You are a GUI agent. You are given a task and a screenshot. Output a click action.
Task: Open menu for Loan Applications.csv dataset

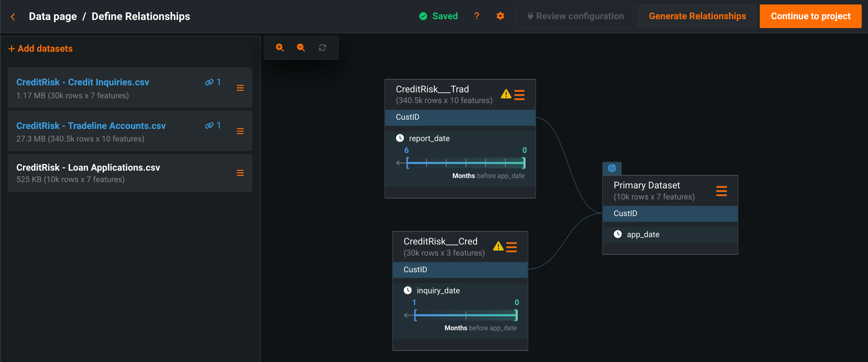[x=240, y=173]
